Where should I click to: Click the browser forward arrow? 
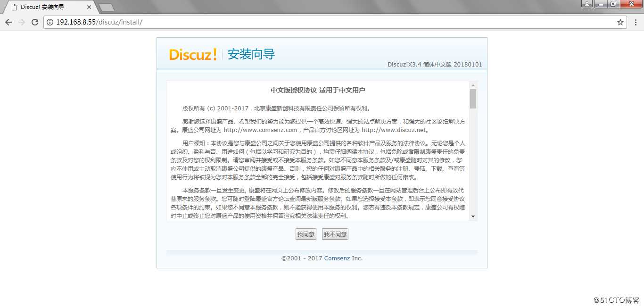click(22, 22)
